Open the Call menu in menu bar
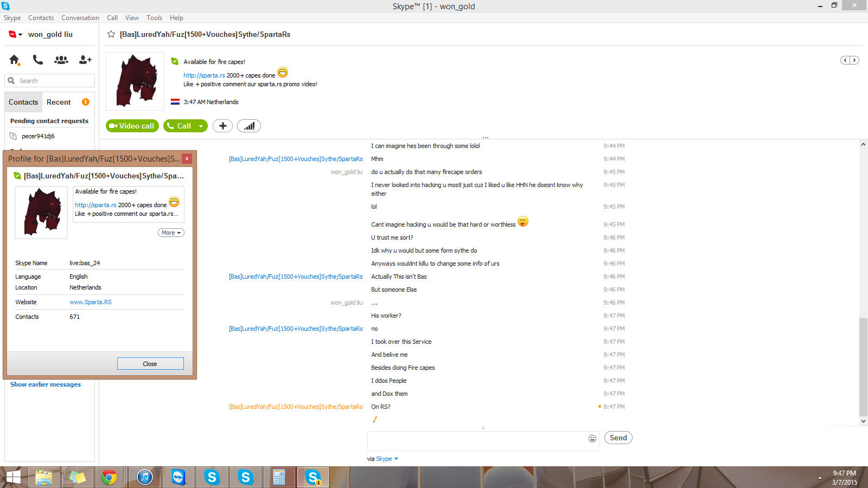868x488 pixels. [x=112, y=18]
